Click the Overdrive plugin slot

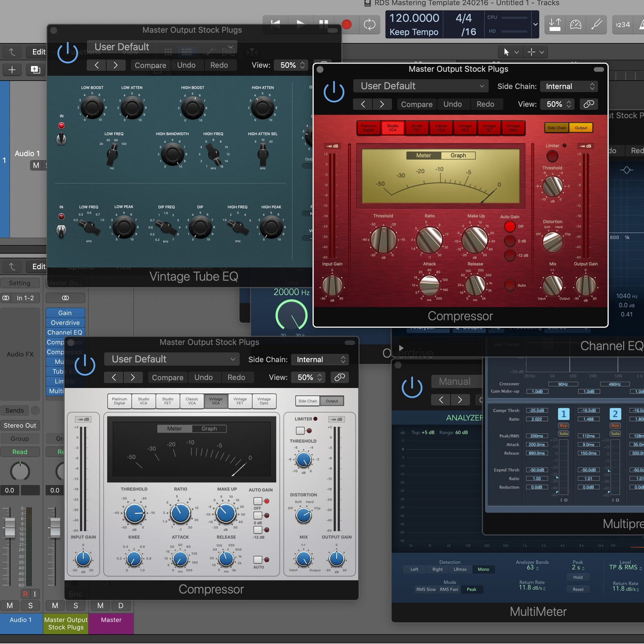point(65,323)
